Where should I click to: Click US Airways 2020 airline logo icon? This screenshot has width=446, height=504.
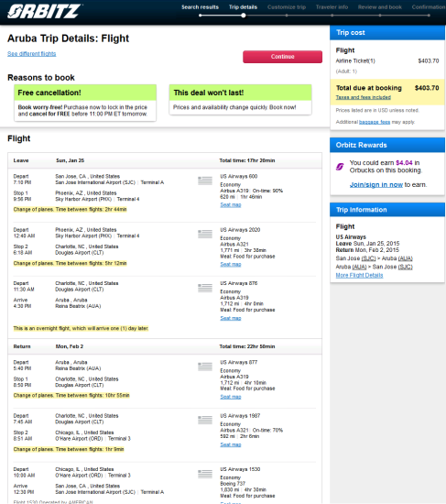pos(205,234)
